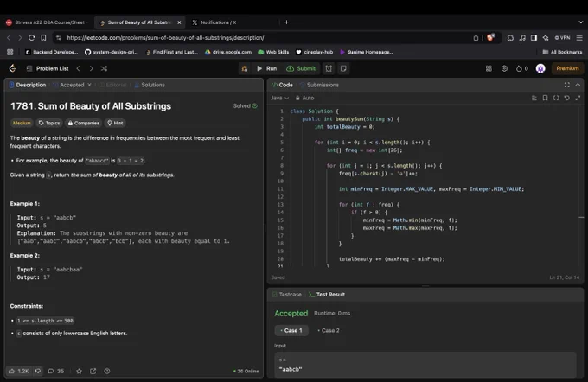Switch to Strivers A2Z DSA Course tab
Viewport: 588px width, 382px height.
[x=47, y=22]
